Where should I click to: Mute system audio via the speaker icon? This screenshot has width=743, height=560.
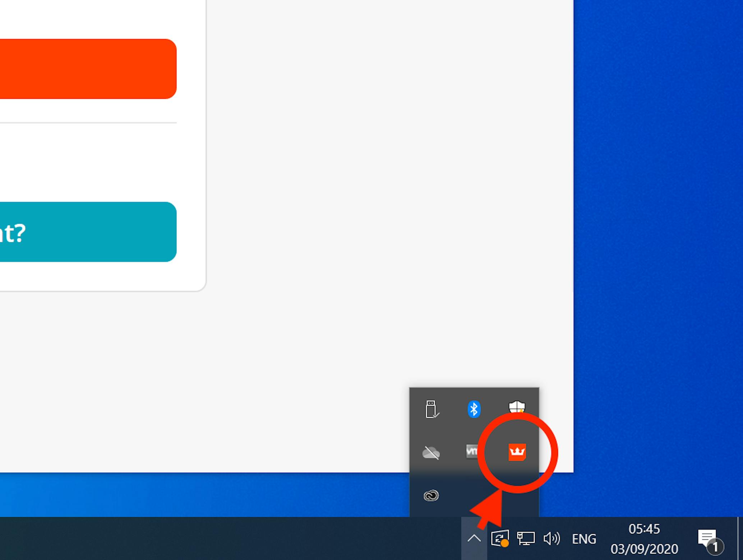[552, 538]
